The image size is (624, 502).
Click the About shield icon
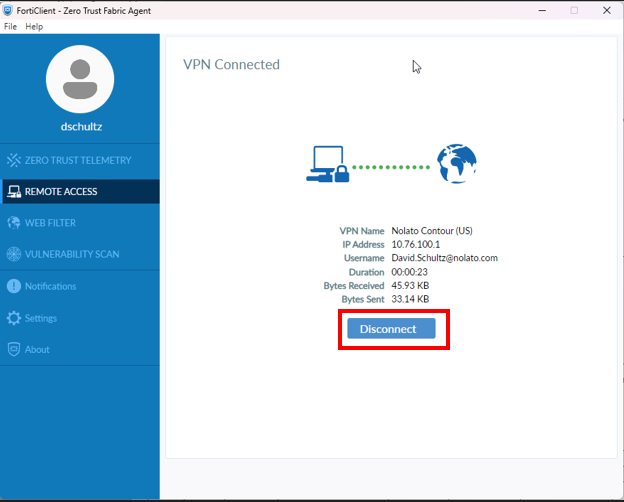tap(14, 349)
